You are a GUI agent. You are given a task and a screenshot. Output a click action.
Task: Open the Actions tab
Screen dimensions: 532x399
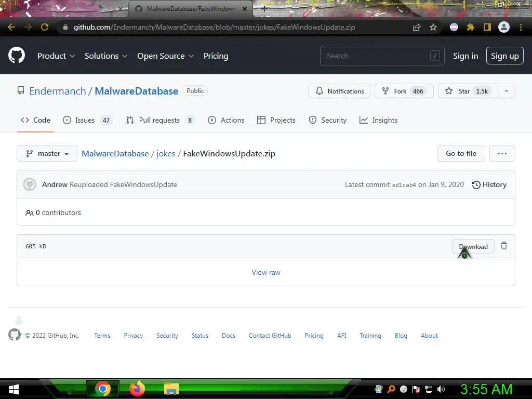click(226, 120)
